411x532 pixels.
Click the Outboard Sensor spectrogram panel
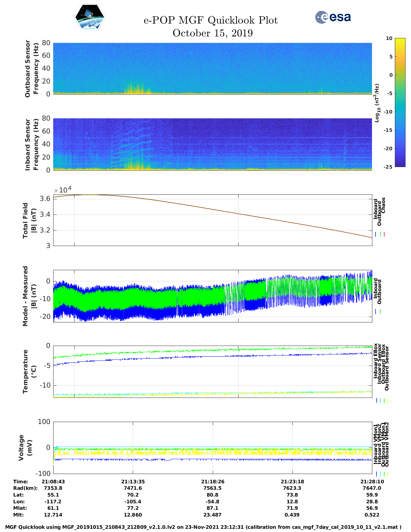(212, 68)
